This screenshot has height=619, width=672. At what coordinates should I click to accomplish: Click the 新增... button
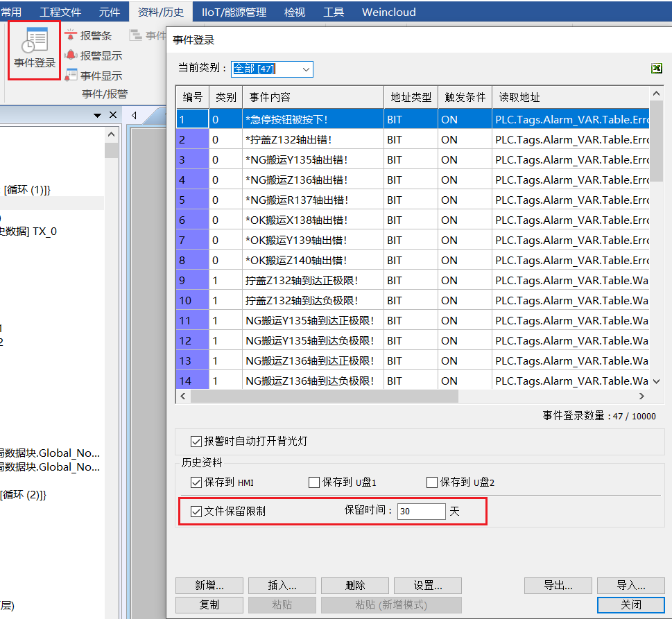(x=209, y=585)
